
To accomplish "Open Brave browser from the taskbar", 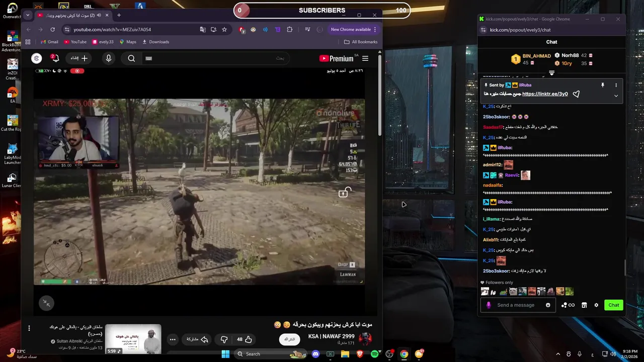I will 360,354.
